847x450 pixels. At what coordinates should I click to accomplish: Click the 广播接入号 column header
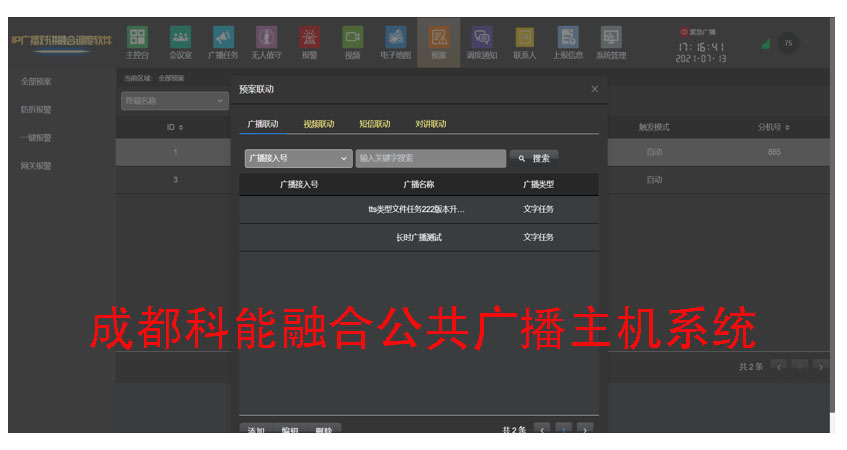pyautogui.click(x=299, y=184)
